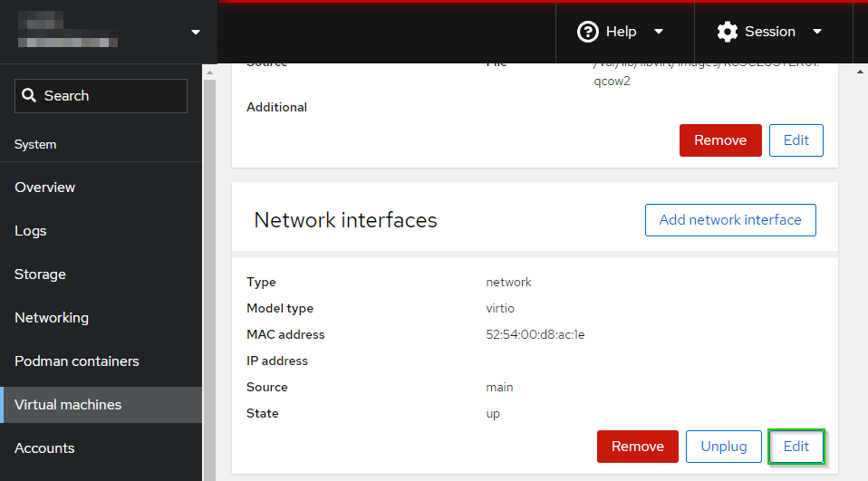868x481 pixels.
Task: Expand the Help dropdown arrow
Action: tap(659, 32)
